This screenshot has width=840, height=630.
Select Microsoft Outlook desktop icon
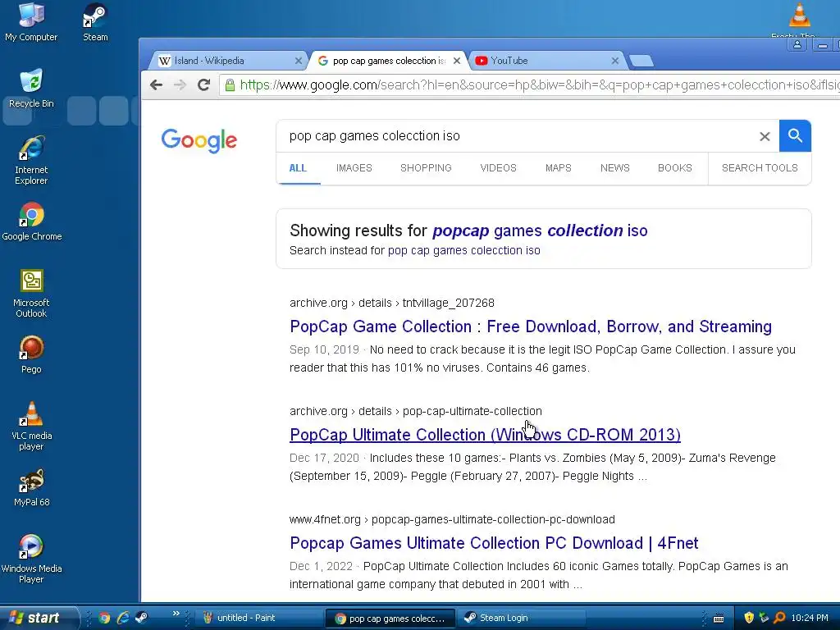pos(31,293)
